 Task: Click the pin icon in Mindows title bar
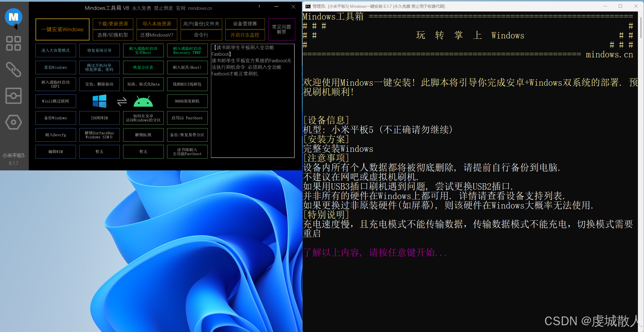tap(259, 7)
